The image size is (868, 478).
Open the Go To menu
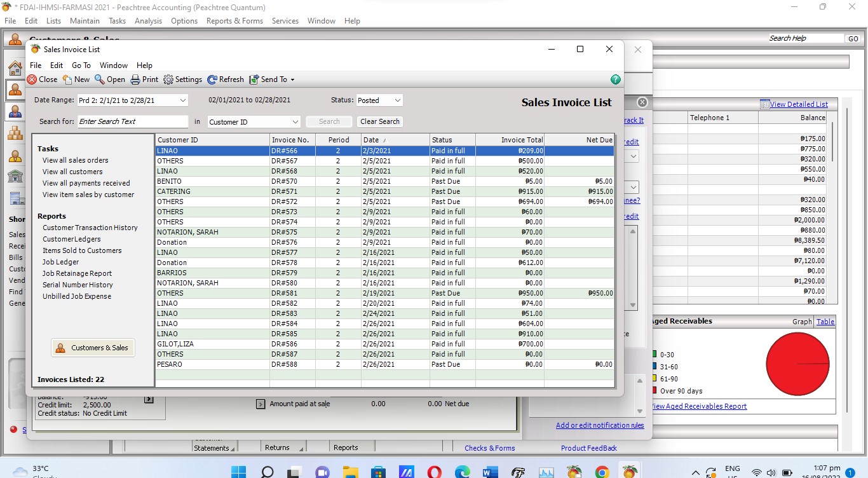click(81, 65)
